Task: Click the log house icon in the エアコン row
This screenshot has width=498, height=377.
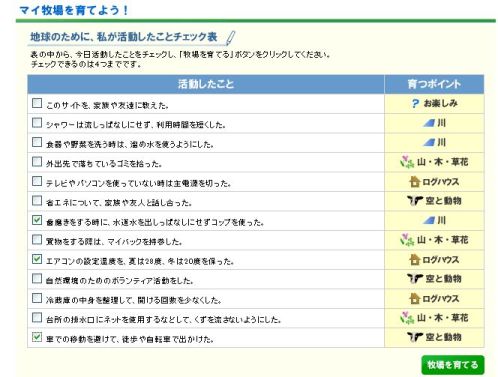Action: pyautogui.click(x=414, y=260)
